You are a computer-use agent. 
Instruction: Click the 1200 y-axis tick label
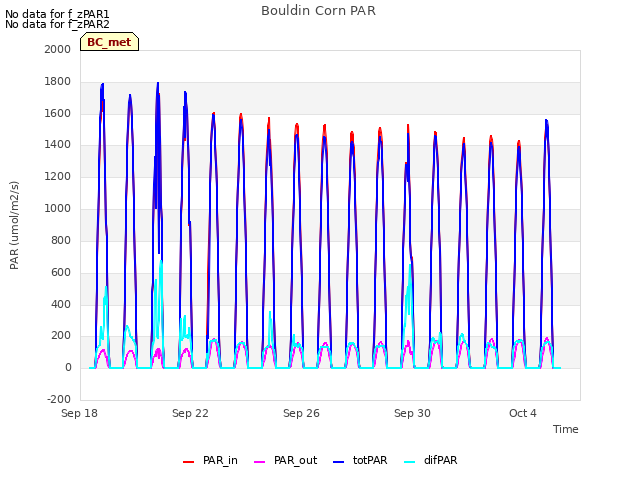point(58,177)
